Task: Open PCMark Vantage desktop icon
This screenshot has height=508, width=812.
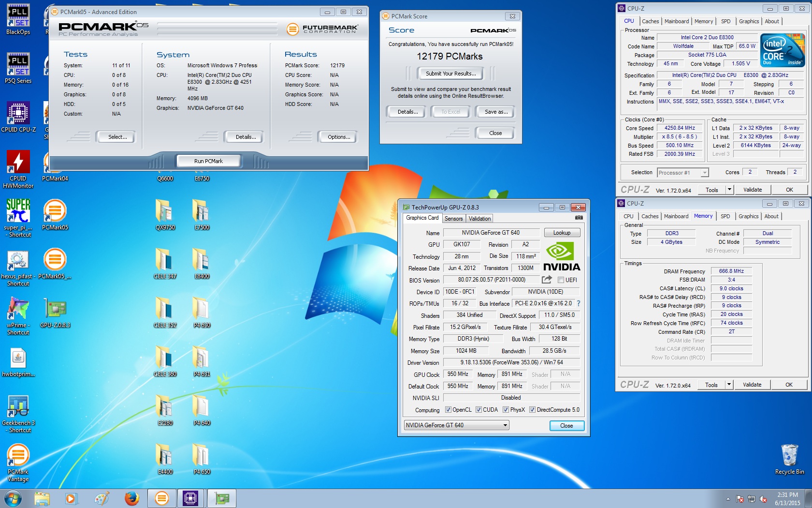Action: pyautogui.click(x=18, y=463)
